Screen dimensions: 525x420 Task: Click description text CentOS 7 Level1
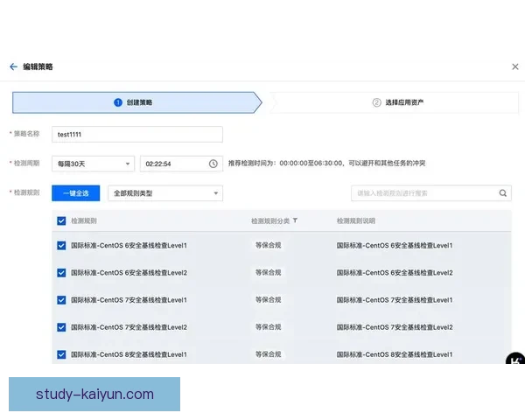(x=395, y=300)
